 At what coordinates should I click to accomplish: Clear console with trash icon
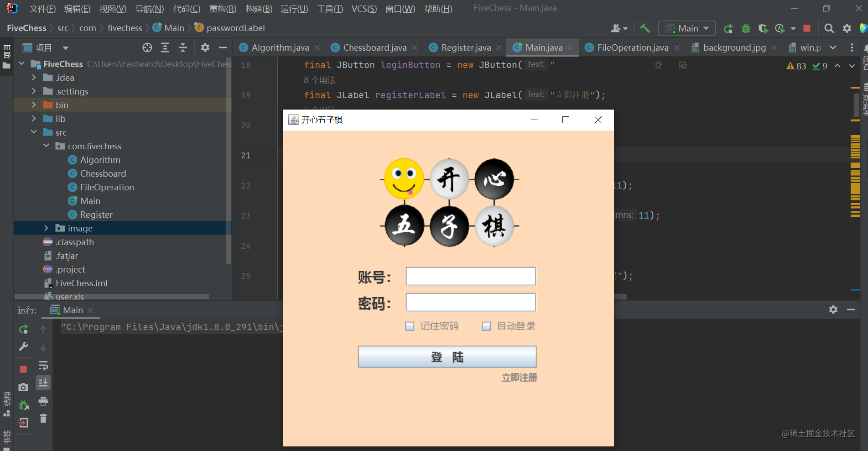(43, 419)
